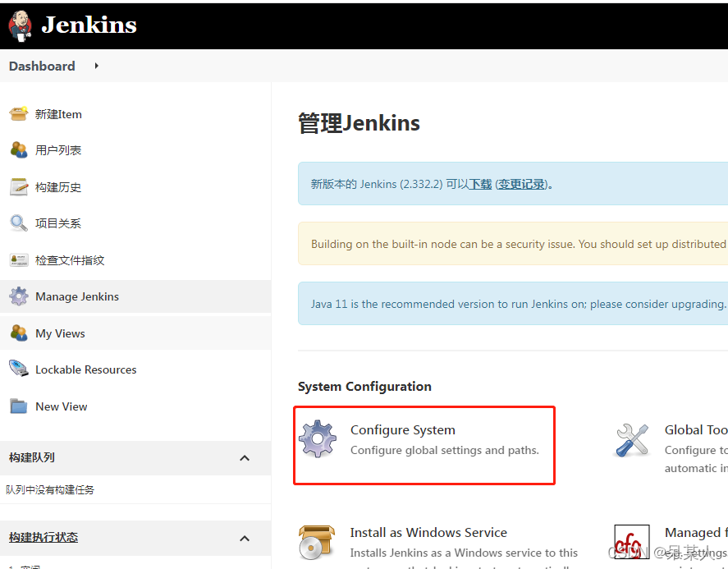Click the 下载 link for Jenkins 2.332.2
The width and height of the screenshot is (728, 569).
[480, 184]
